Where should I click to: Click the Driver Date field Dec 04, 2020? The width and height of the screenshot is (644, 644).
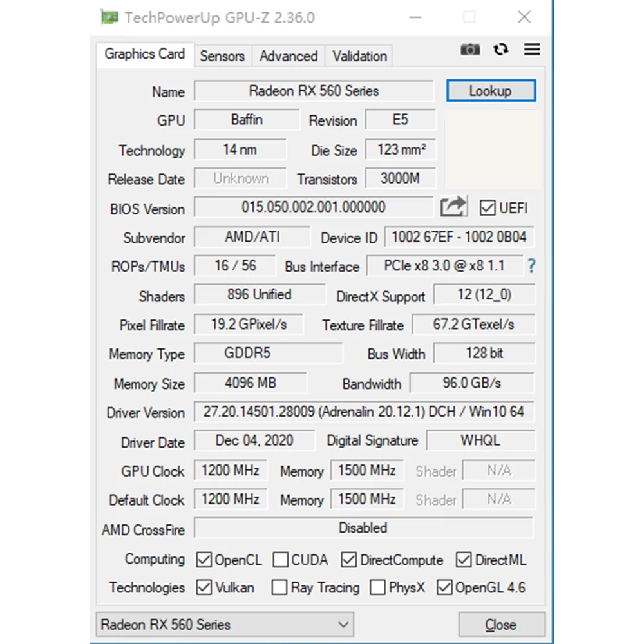254,440
